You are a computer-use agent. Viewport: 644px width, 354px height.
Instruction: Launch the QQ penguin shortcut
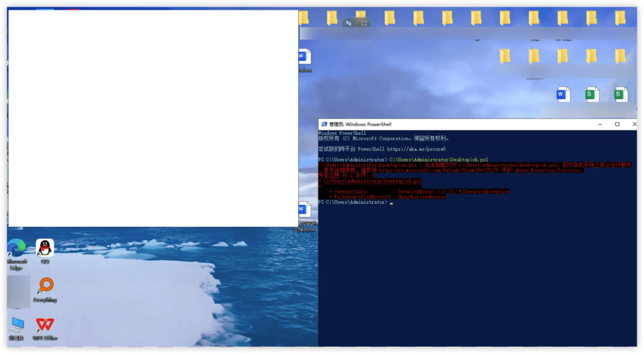(x=45, y=251)
